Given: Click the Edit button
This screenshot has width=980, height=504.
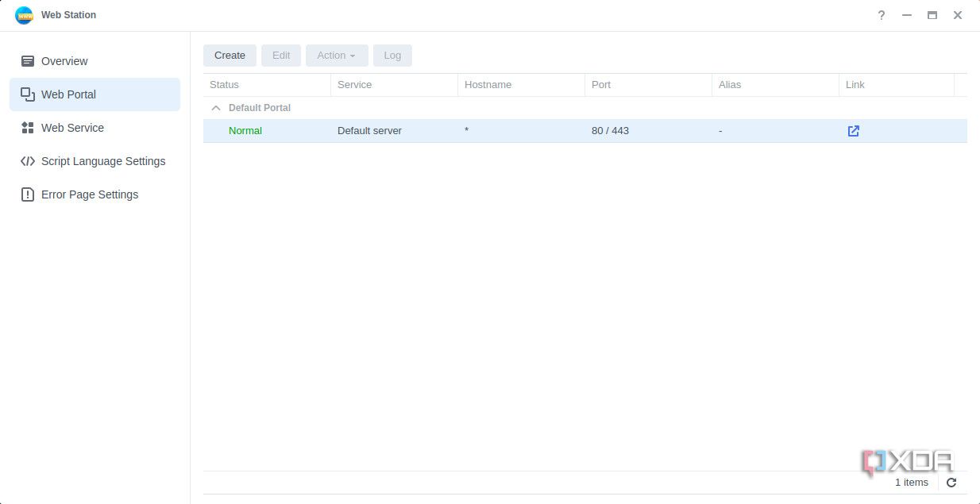Looking at the screenshot, I should click(281, 56).
